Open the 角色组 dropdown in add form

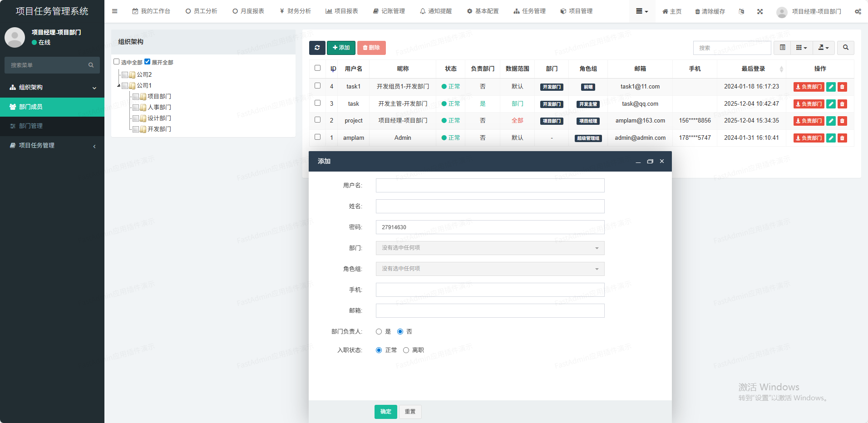tap(490, 269)
